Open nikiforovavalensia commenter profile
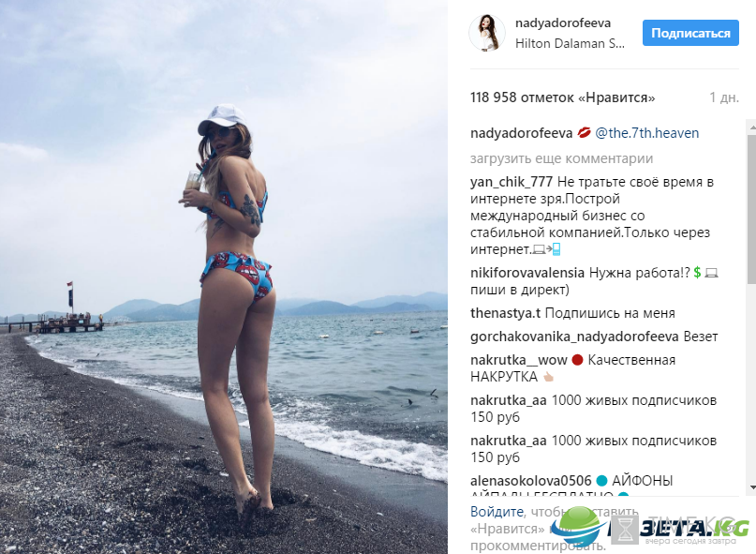Viewport: 756px width, 554px height. (527, 273)
